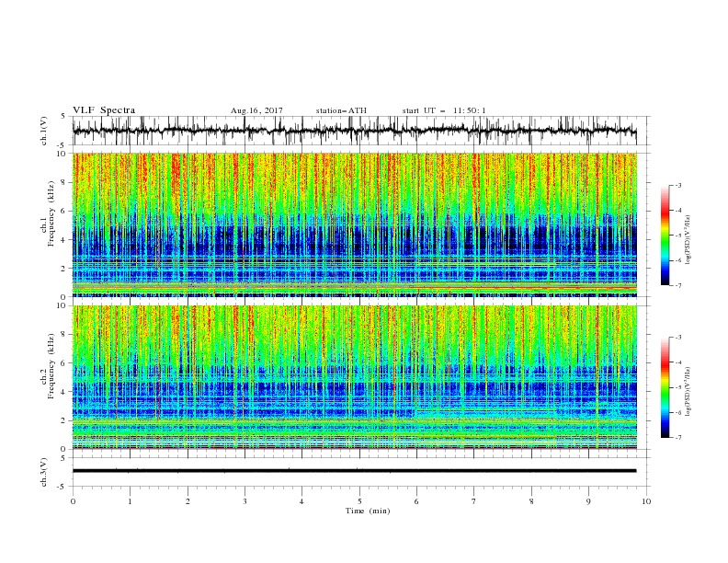Click the "-4" label on lower colorbar
This screenshot has height=563, width=728.
(x=678, y=362)
